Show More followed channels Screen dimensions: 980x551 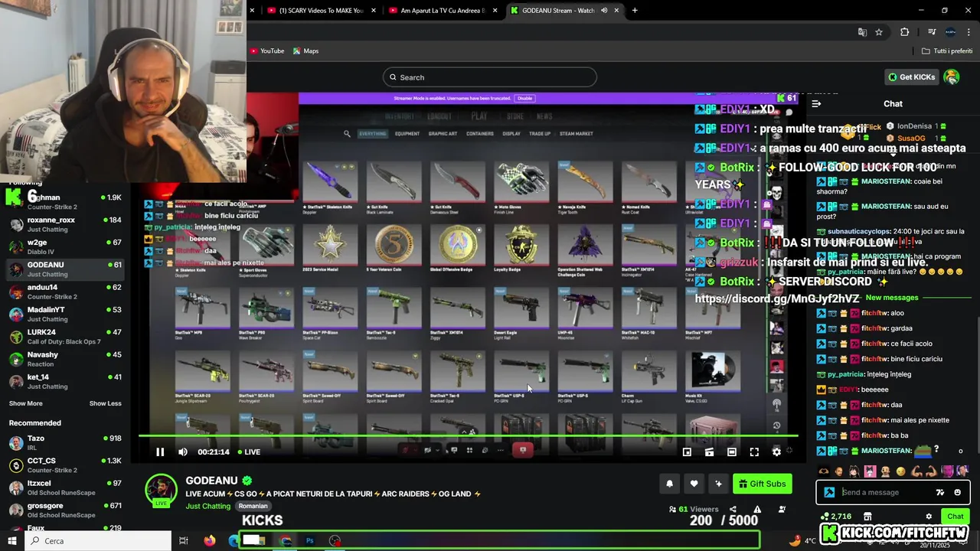click(26, 403)
